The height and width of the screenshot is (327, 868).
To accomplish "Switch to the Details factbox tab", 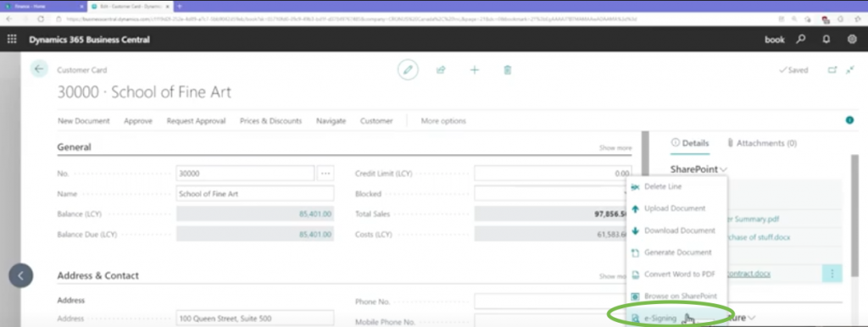I will (x=690, y=143).
